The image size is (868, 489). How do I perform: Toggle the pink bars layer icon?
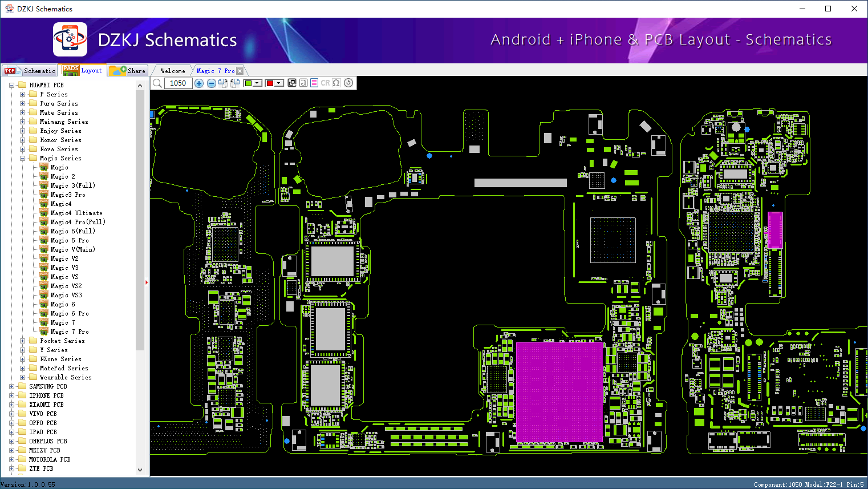pos(314,83)
